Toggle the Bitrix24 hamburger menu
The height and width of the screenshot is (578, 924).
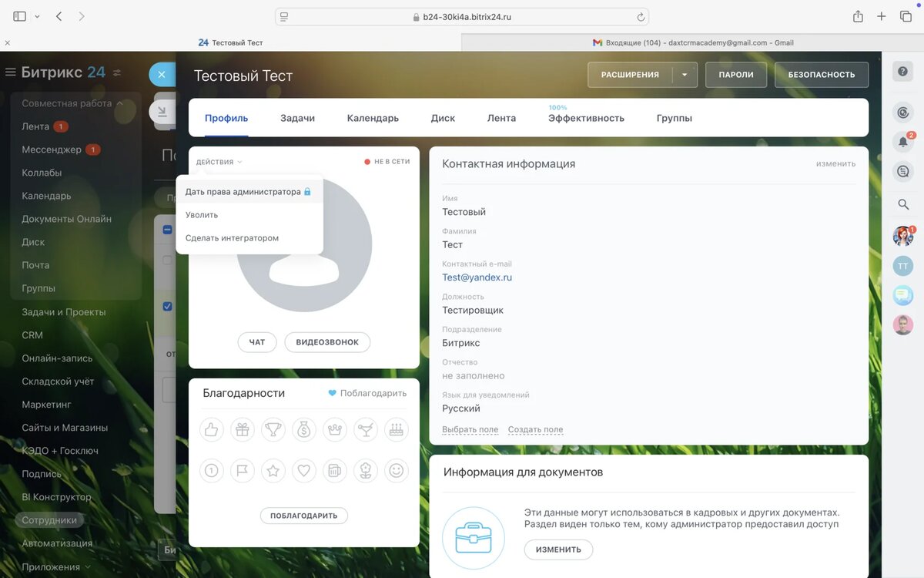tap(11, 72)
